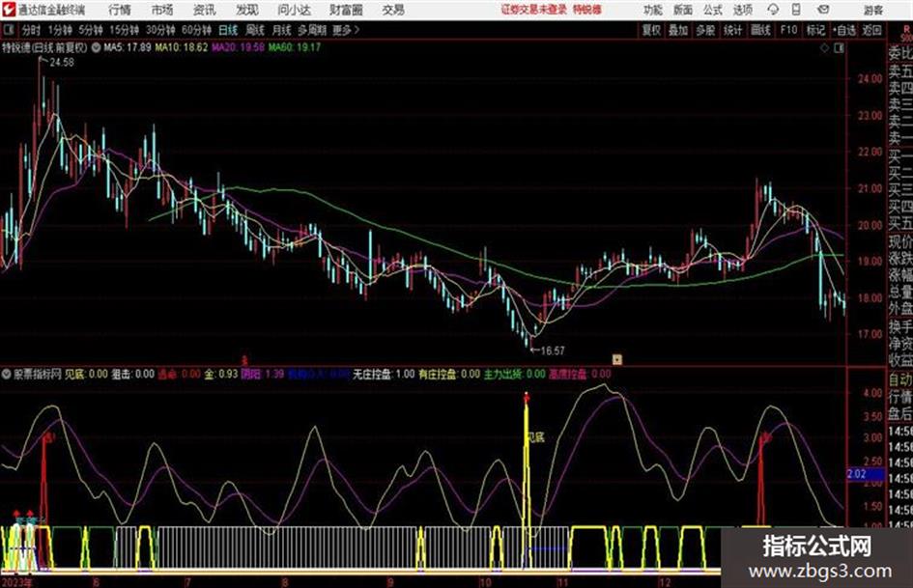The image size is (913, 588).
Task: Expand the main chart indicator dropdown arrow
Action: [x=96, y=47]
